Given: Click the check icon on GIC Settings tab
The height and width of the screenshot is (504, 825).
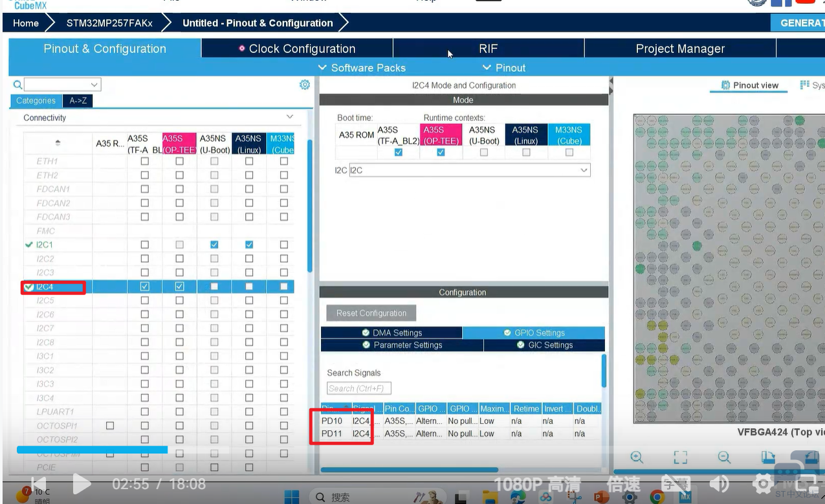Looking at the screenshot, I should (522, 345).
